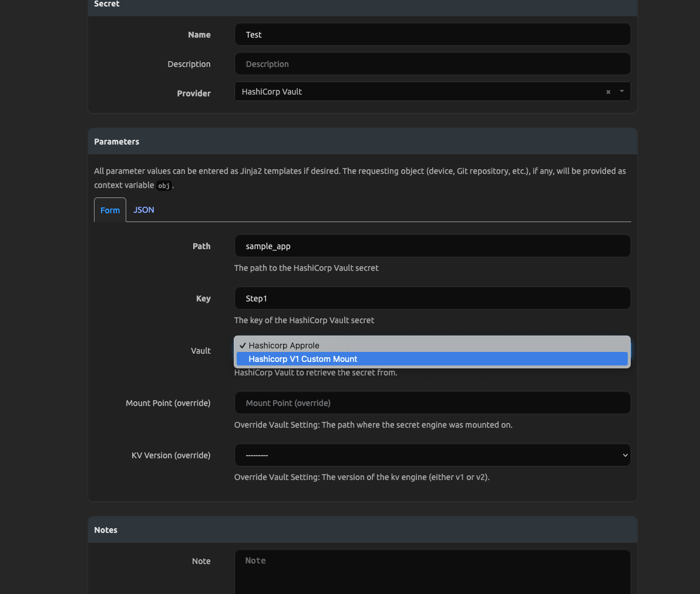Viewport: 700px width, 594px height.
Task: Clear the HashiCorp Vault provider selection
Action: tap(608, 92)
